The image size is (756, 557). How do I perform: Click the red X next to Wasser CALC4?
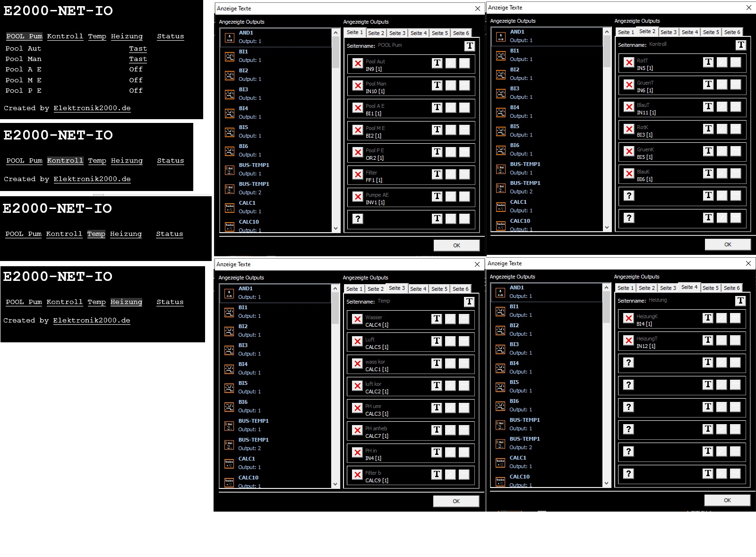(x=357, y=319)
